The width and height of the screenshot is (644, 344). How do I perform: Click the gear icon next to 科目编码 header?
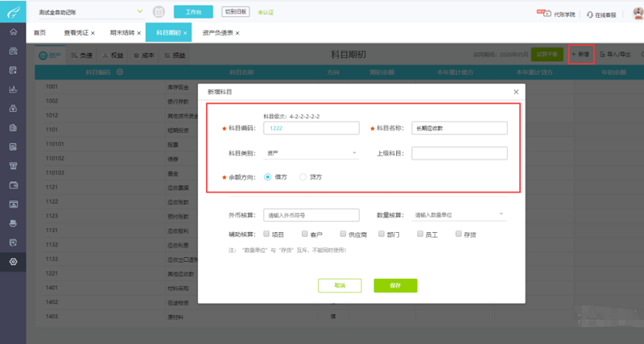point(119,72)
